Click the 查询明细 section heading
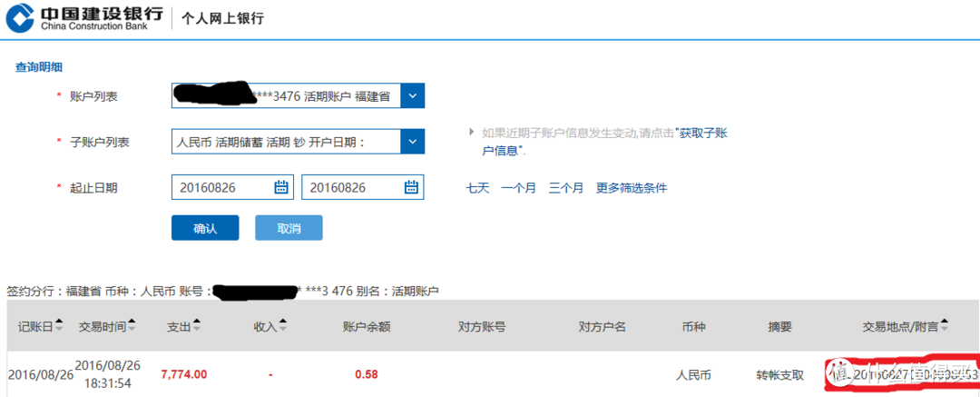The image size is (980, 397). [x=39, y=67]
